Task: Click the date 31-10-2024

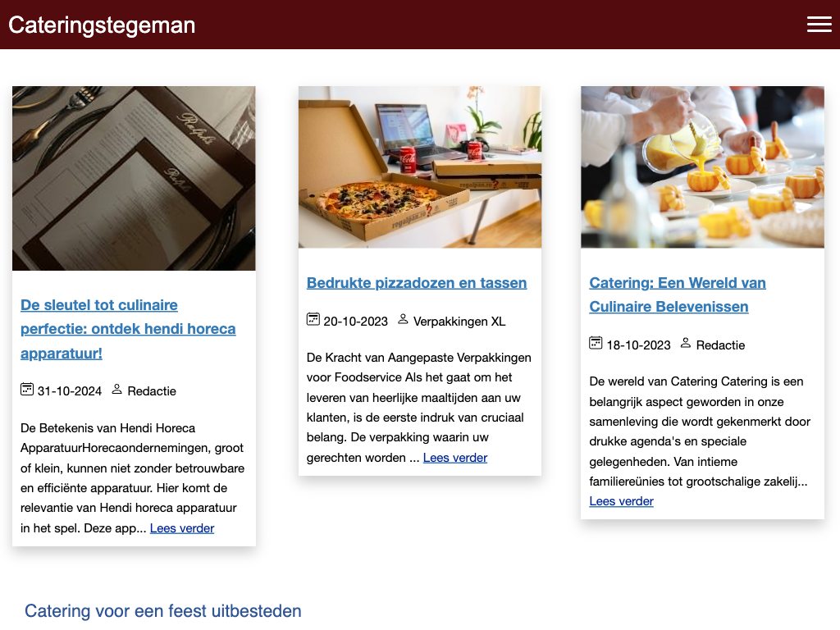Action: 70,391
